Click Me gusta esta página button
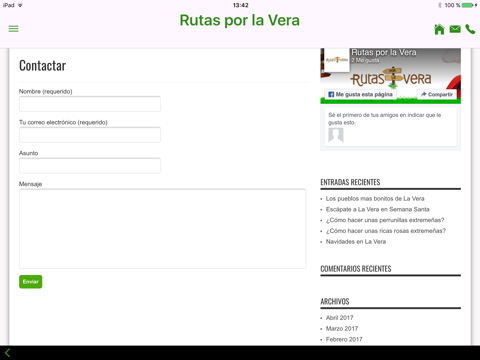The height and width of the screenshot is (360, 480). (360, 94)
